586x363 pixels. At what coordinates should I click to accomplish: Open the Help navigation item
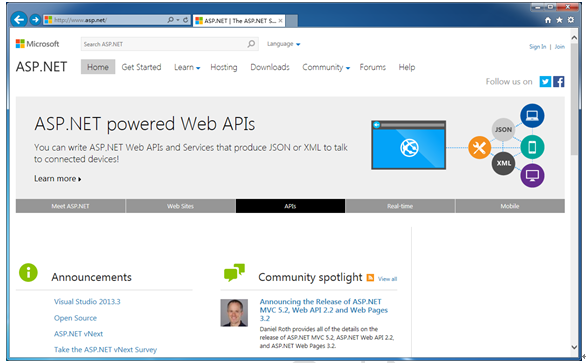tap(407, 67)
